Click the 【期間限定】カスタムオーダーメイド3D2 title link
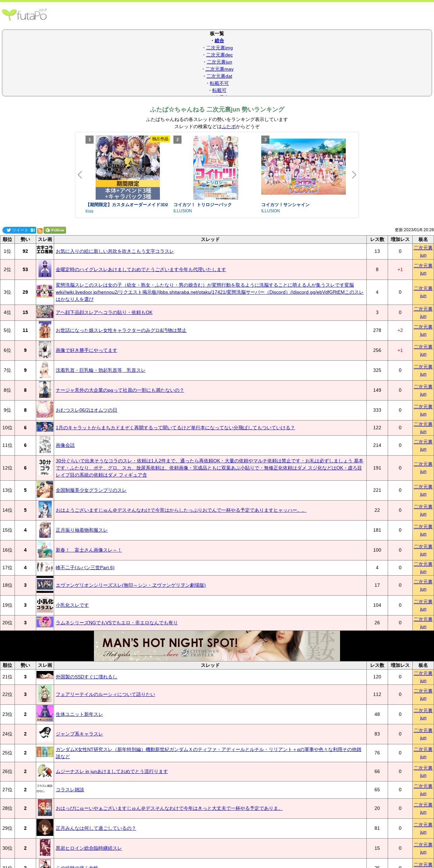Viewport: 434px width, 868px height. (127, 205)
